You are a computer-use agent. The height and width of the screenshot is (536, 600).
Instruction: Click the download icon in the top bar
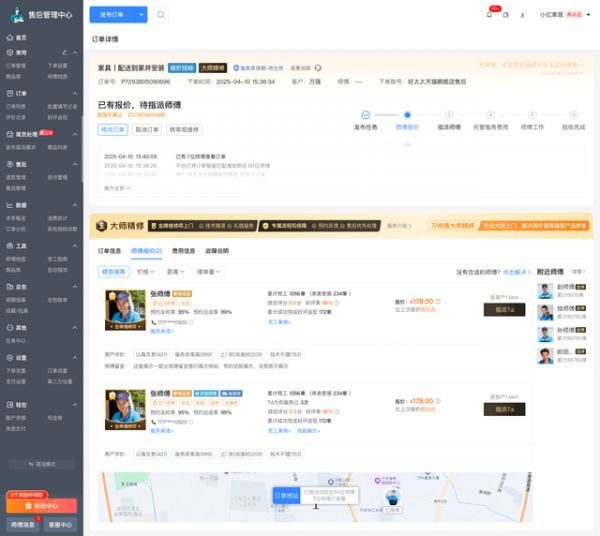pyautogui.click(x=522, y=15)
